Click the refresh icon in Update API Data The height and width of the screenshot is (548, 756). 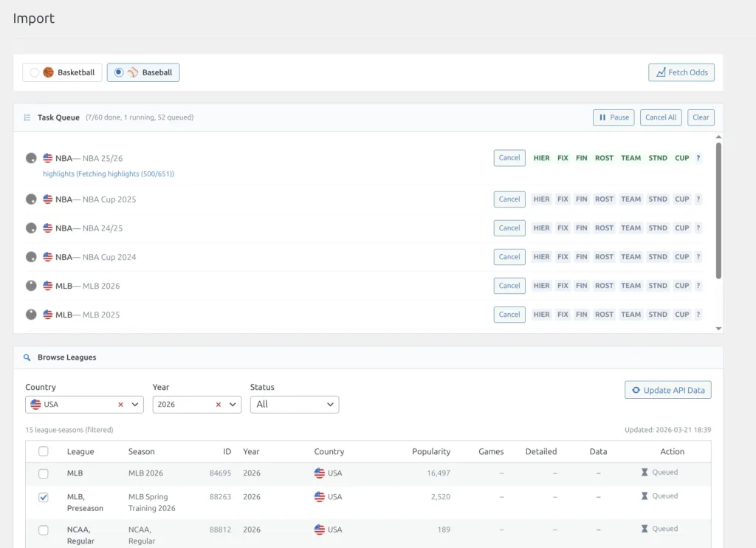(636, 390)
